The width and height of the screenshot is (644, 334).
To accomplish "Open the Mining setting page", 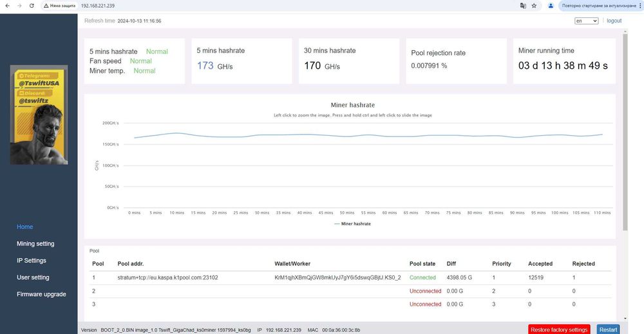I will 35,243.
